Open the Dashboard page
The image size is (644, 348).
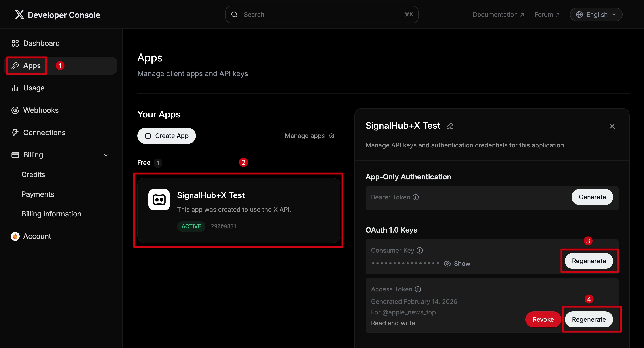point(60,43)
